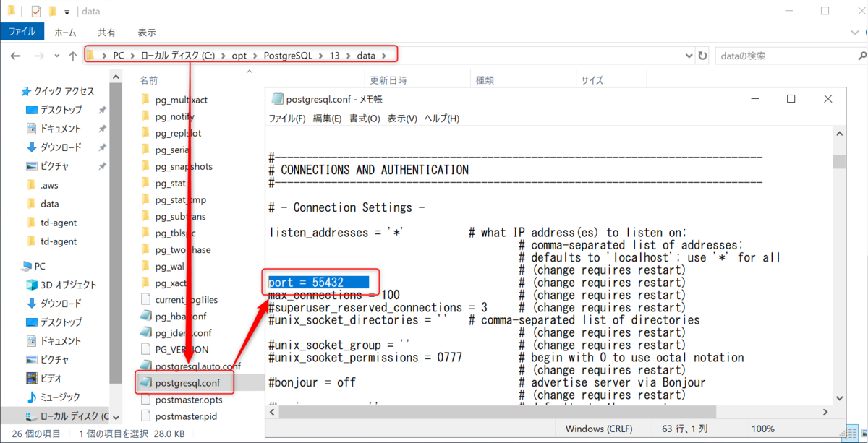The height and width of the screenshot is (443, 868).
Task: Sort files by サイズ column header
Action: pyautogui.click(x=592, y=80)
